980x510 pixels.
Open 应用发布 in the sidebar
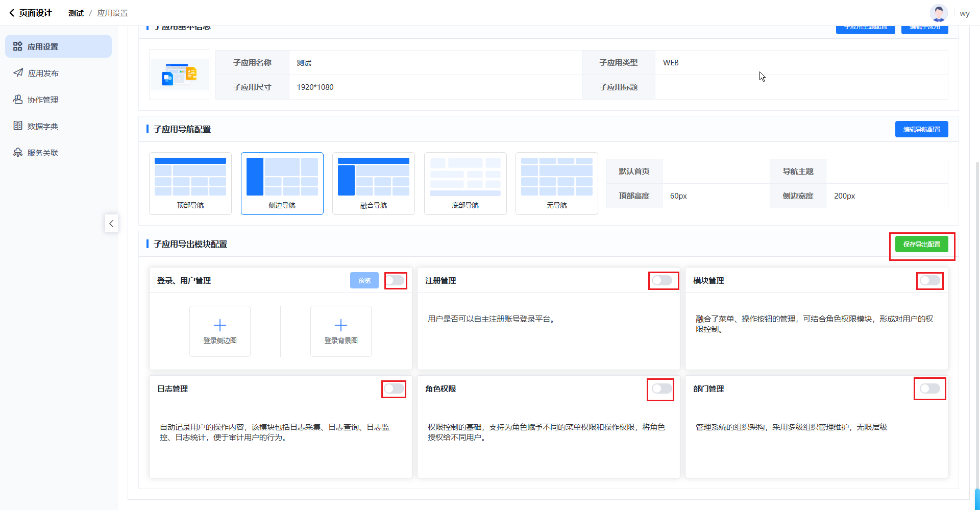point(43,73)
